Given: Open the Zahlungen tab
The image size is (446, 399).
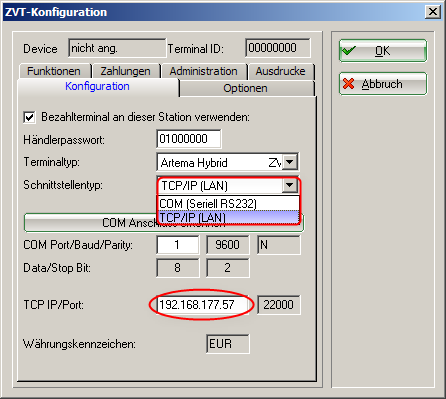Looking at the screenshot, I should (x=126, y=71).
